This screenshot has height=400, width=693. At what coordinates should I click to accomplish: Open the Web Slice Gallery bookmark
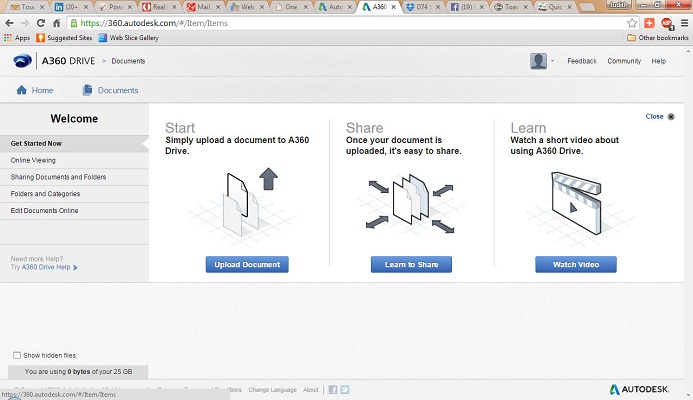tap(129, 38)
